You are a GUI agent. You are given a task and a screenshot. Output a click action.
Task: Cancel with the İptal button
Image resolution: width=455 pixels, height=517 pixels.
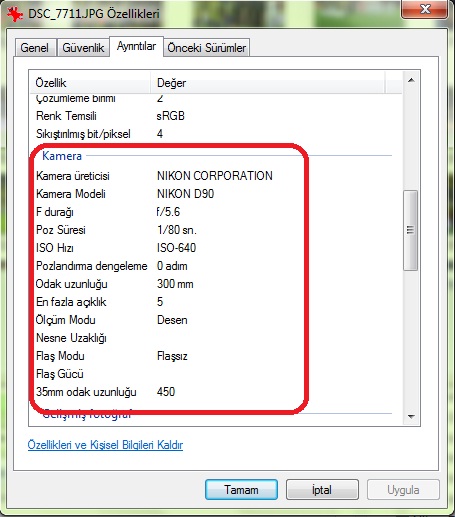tap(322, 490)
